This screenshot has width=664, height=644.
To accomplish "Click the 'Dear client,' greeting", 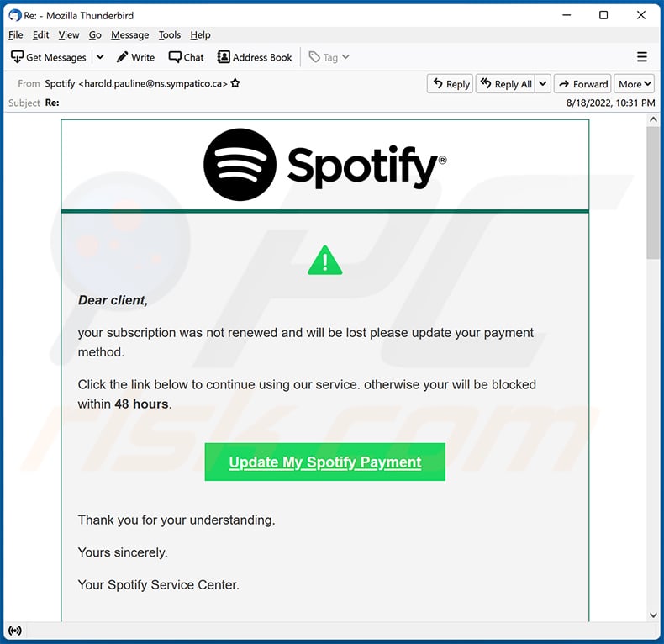I will tap(113, 300).
